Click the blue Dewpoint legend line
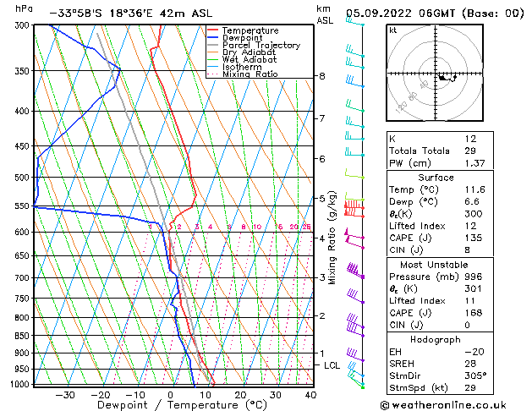This screenshot has width=532, height=411. 212,37
